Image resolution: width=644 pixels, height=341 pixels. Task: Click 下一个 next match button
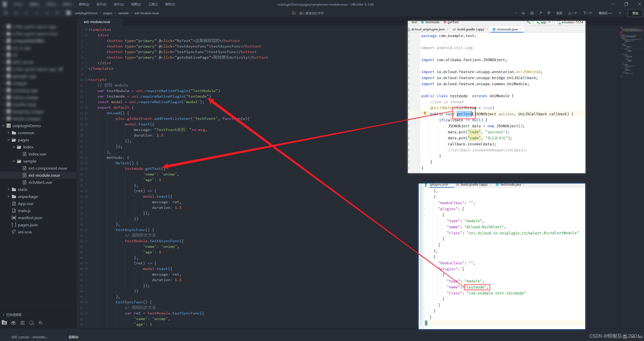pyautogui.click(x=588, y=13)
